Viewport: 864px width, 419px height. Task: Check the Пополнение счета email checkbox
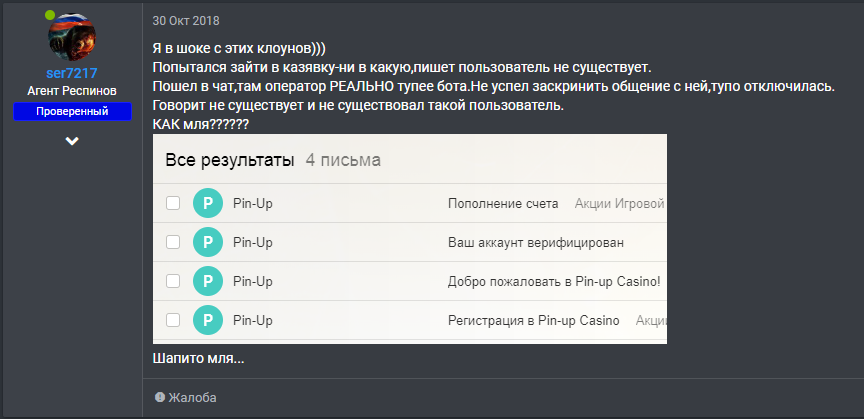pos(173,203)
